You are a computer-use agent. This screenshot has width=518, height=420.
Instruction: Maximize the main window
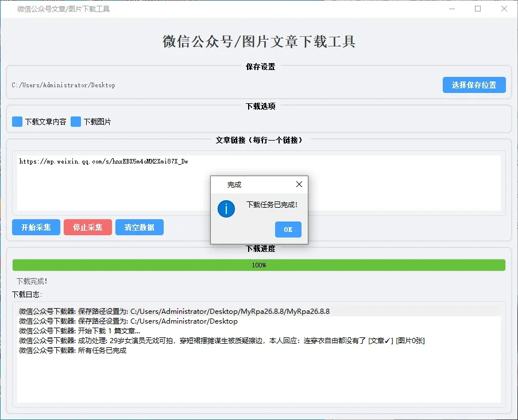(x=478, y=9)
